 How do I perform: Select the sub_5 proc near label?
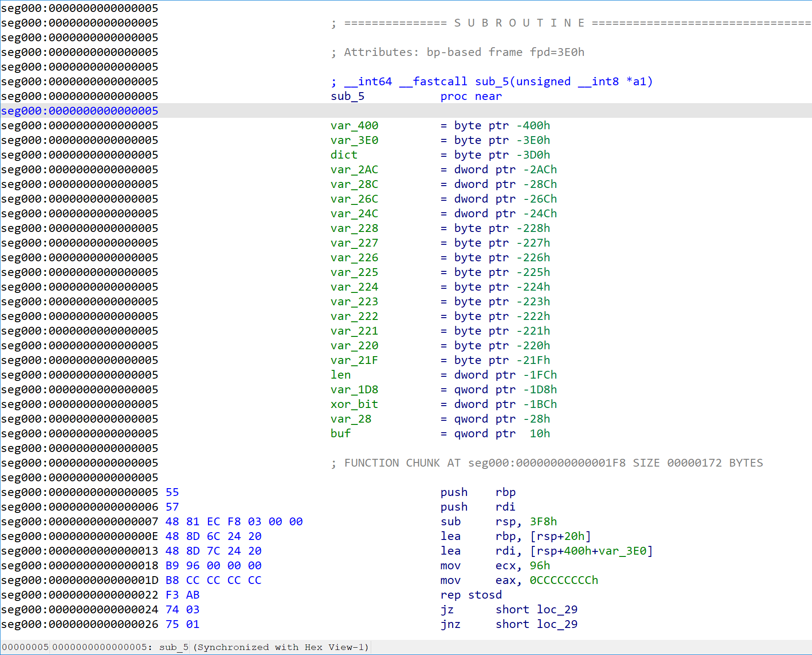(416, 96)
